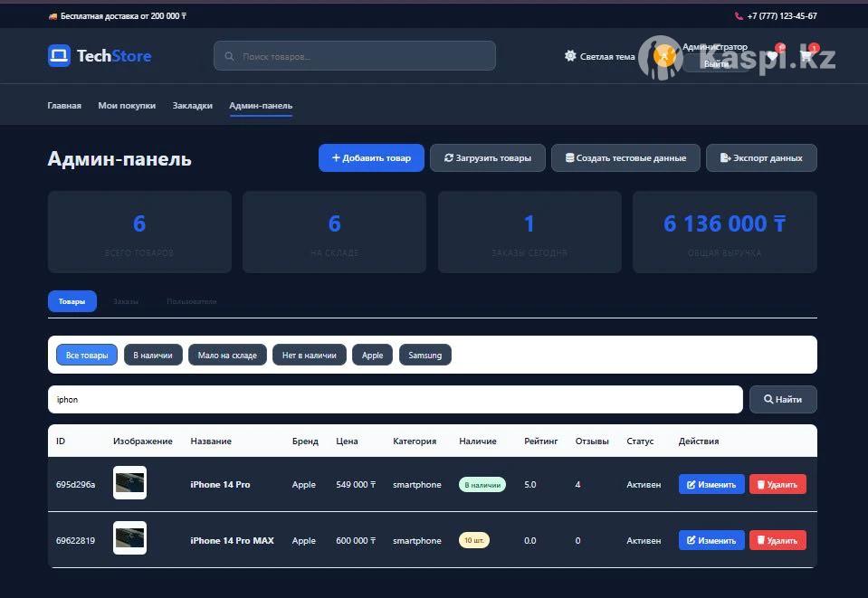Click the administrator avatar icon
This screenshot has height=598, width=868.
(x=665, y=56)
